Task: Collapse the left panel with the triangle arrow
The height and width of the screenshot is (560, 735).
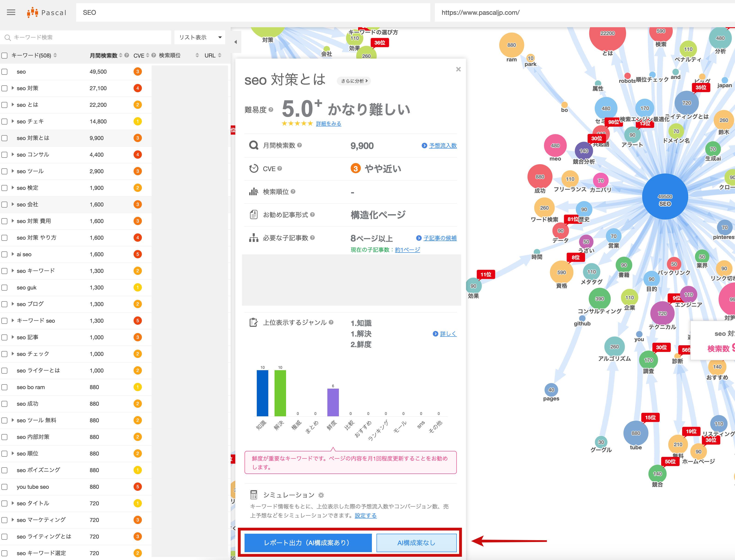Action: [236, 42]
